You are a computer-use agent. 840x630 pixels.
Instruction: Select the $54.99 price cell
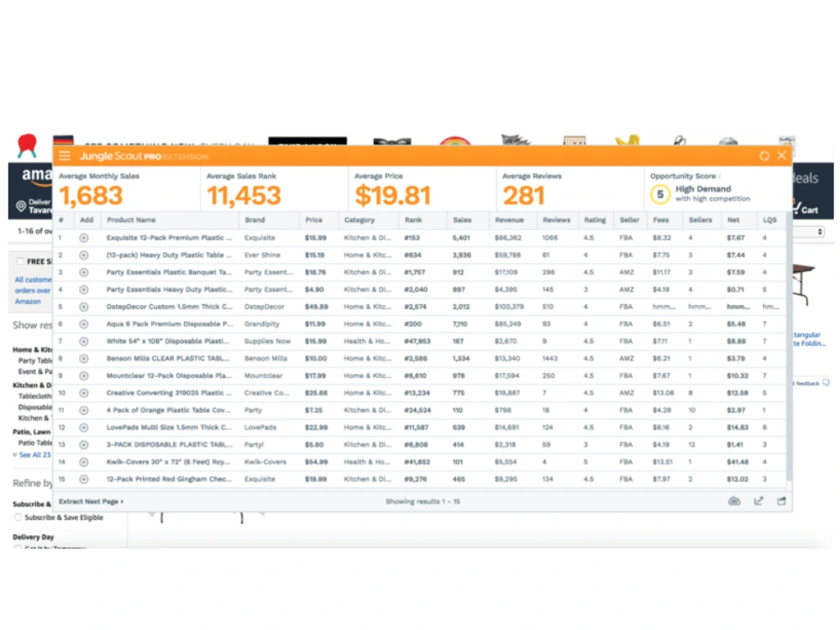pyautogui.click(x=316, y=462)
